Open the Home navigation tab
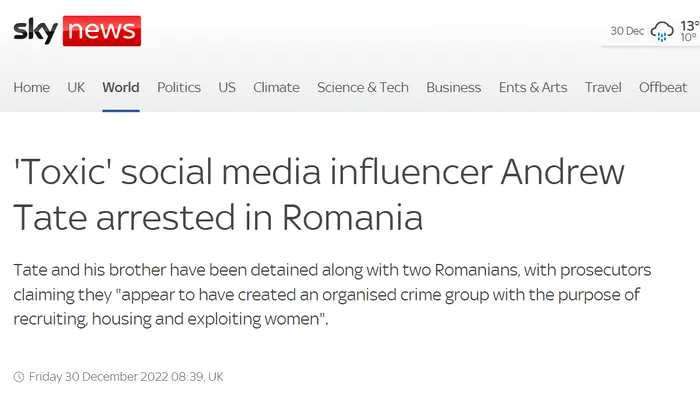 pyautogui.click(x=31, y=87)
